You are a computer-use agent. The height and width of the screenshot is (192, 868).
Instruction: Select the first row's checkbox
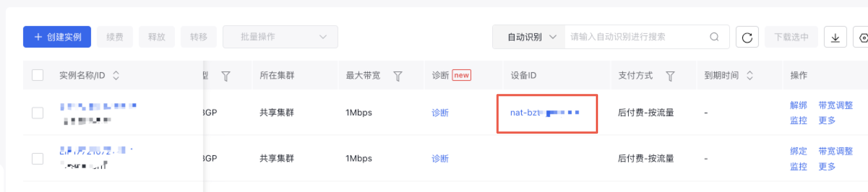[38, 113]
